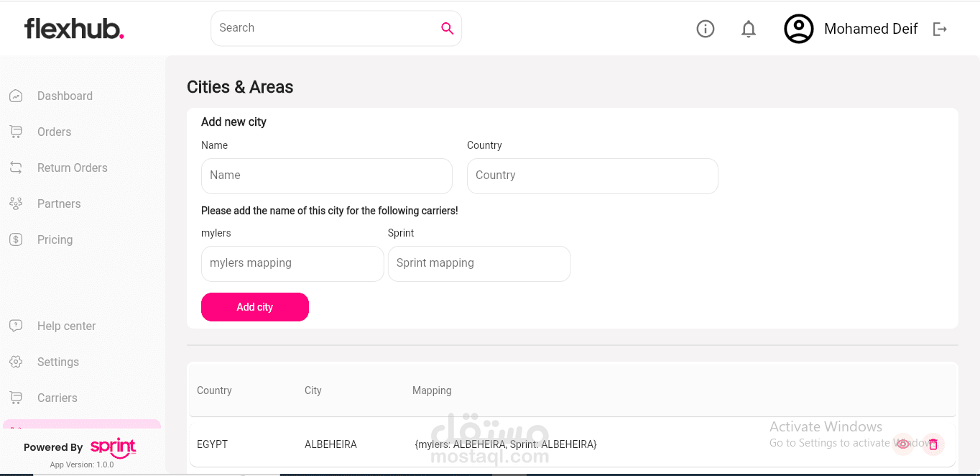Click the flexhub logo
Viewport: 980px width, 476px height.
73,29
